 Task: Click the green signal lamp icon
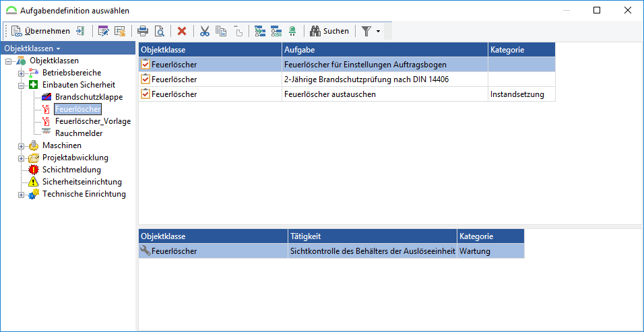click(292, 31)
